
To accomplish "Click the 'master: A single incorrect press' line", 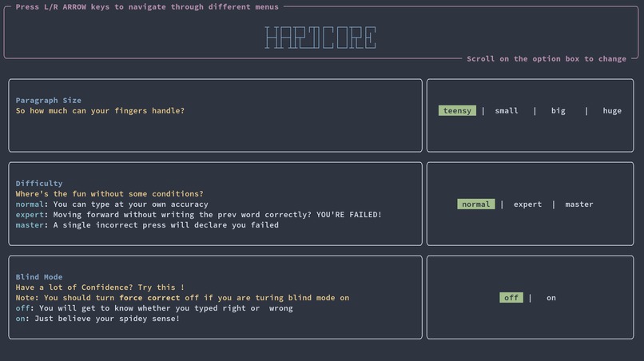I will [147, 225].
